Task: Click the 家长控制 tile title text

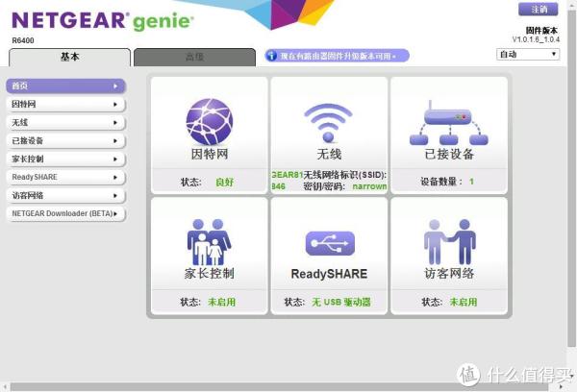Action: pyautogui.click(x=209, y=273)
